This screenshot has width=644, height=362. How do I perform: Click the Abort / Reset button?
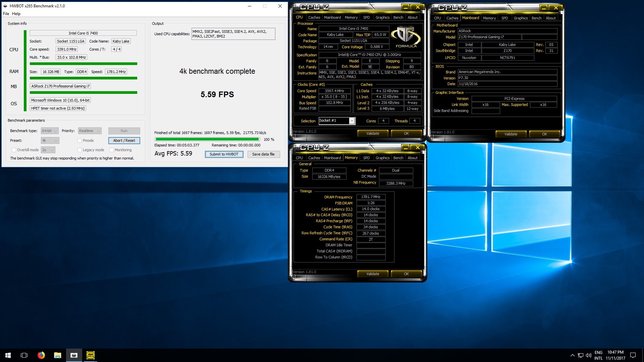coord(124,140)
